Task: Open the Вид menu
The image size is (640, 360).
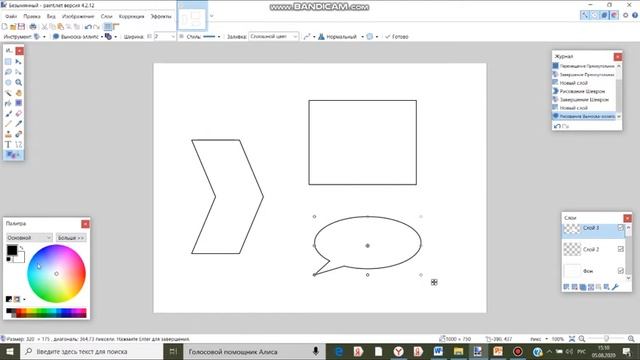Action: pyautogui.click(x=51, y=16)
